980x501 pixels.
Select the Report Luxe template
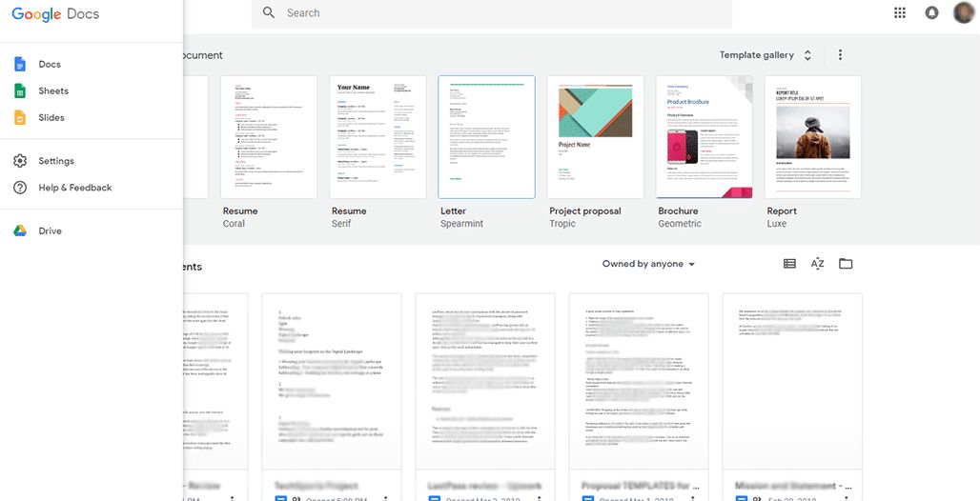pyautogui.click(x=813, y=137)
